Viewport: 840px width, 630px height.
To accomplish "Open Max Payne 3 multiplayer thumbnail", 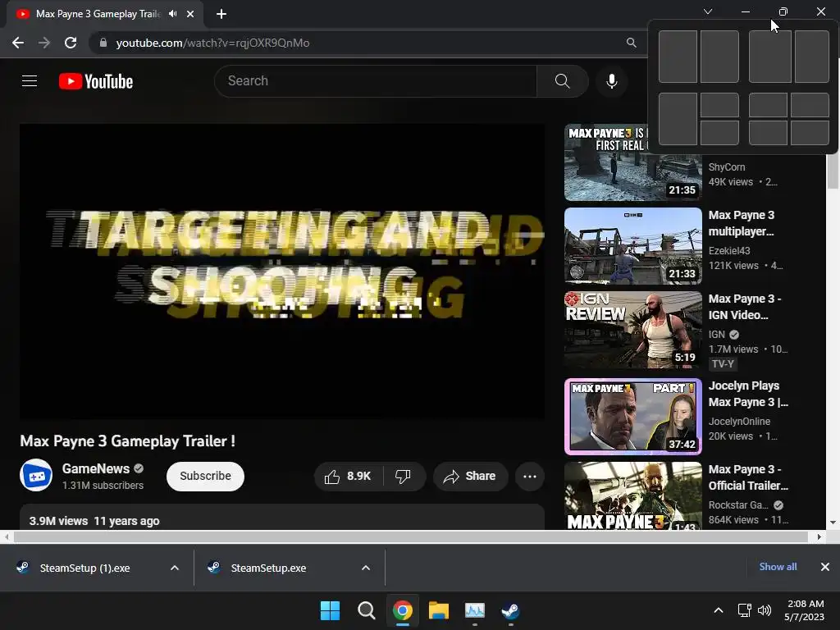I will [x=632, y=246].
